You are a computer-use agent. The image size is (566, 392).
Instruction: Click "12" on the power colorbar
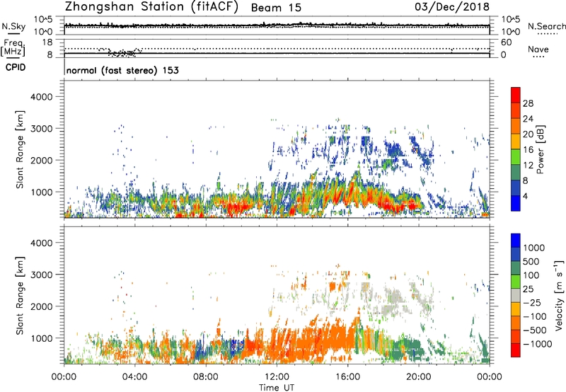point(528,166)
